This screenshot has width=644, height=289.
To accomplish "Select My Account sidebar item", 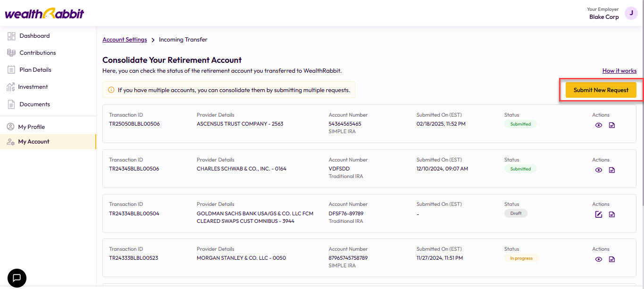I will 48,142.
